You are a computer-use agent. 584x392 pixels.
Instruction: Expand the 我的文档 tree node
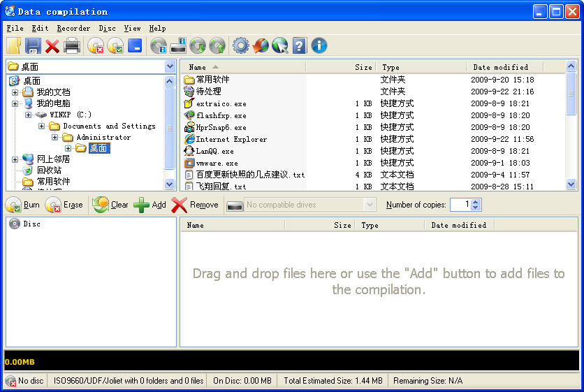15,92
